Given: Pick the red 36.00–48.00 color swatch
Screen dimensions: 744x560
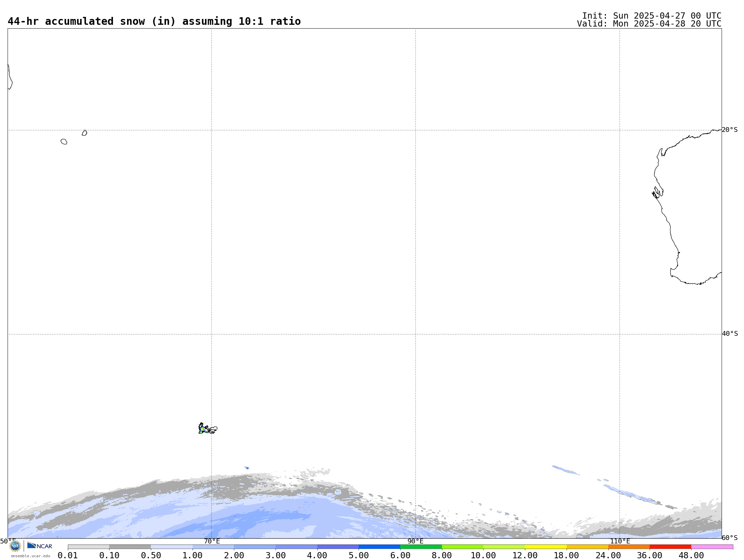Looking at the screenshot, I should 670,547.
